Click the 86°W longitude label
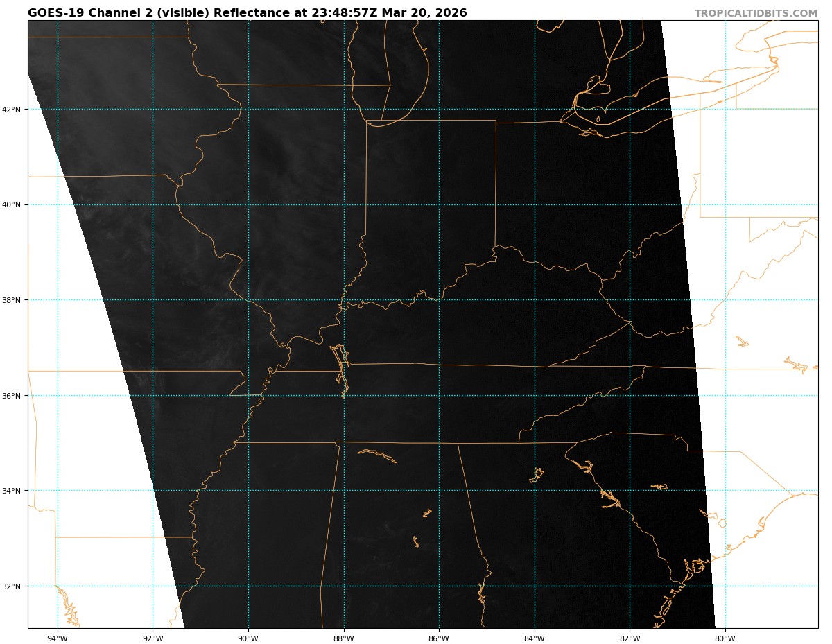This screenshot has width=832, height=644. point(439,638)
